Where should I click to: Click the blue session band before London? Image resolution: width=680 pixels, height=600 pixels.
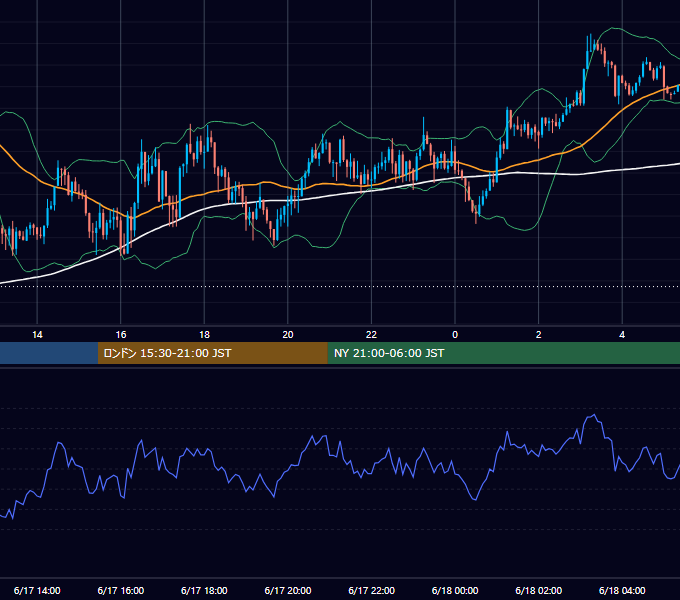pos(49,353)
